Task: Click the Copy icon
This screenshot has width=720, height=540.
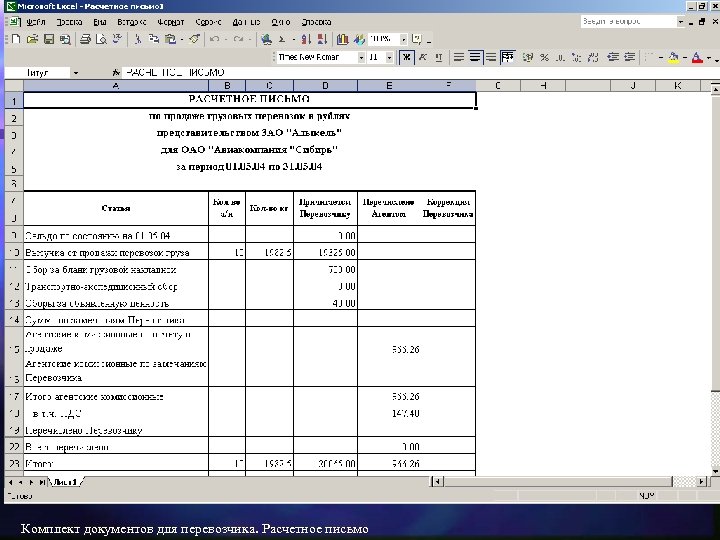Action: pos(154,39)
